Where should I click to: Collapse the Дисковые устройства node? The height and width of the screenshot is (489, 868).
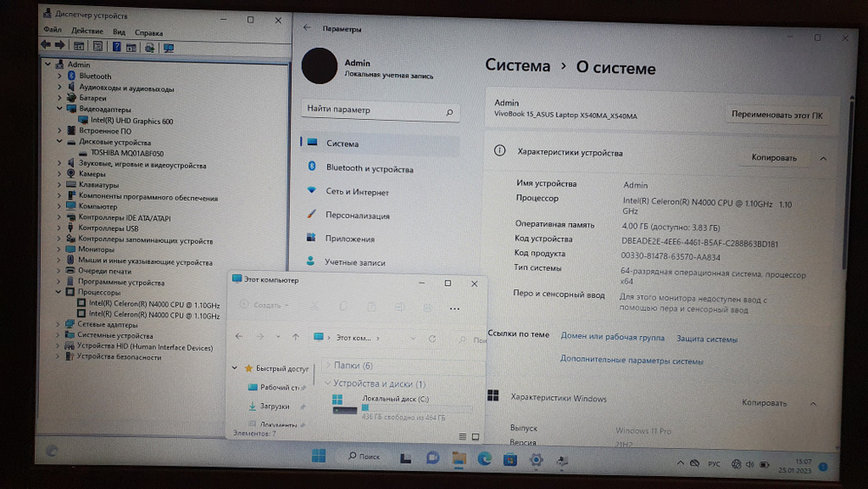coord(59,142)
